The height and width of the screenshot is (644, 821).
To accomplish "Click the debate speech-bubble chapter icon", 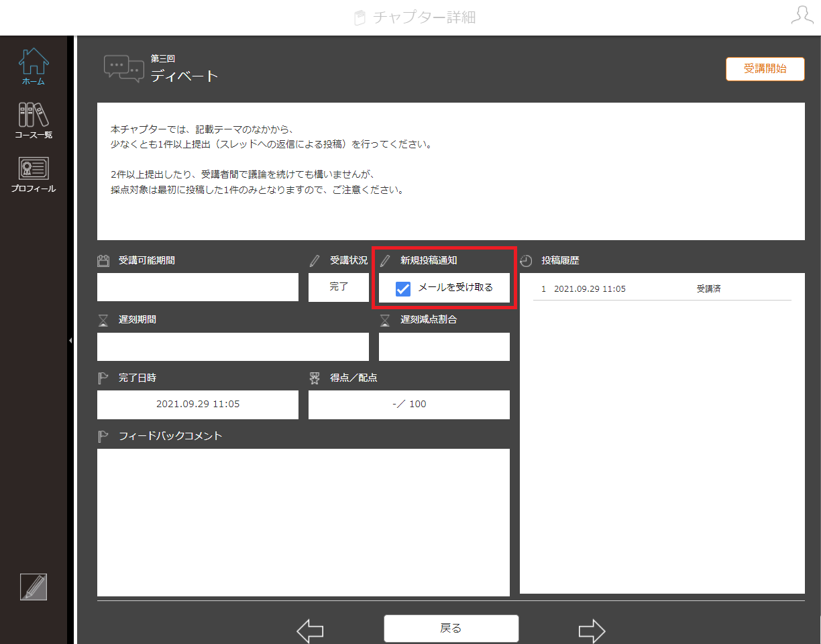I will click(x=124, y=68).
